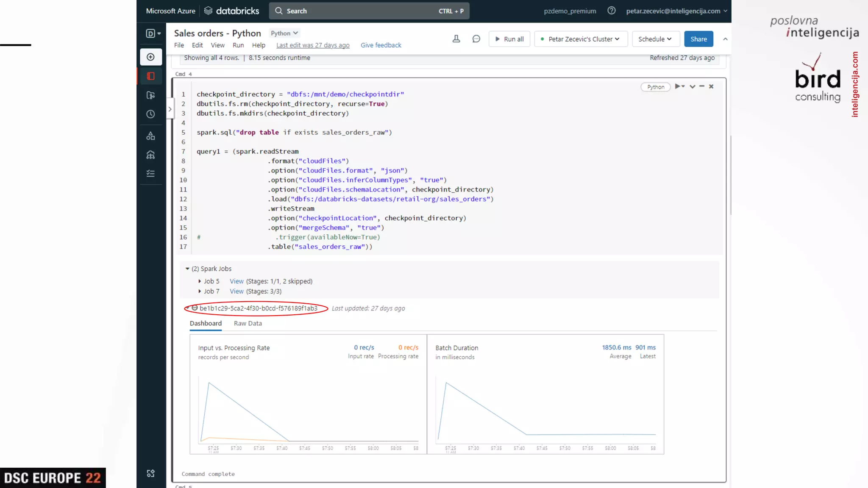This screenshot has width=868, height=488.
Task: Open the Workflows list icon in sidebar
Action: (x=150, y=174)
